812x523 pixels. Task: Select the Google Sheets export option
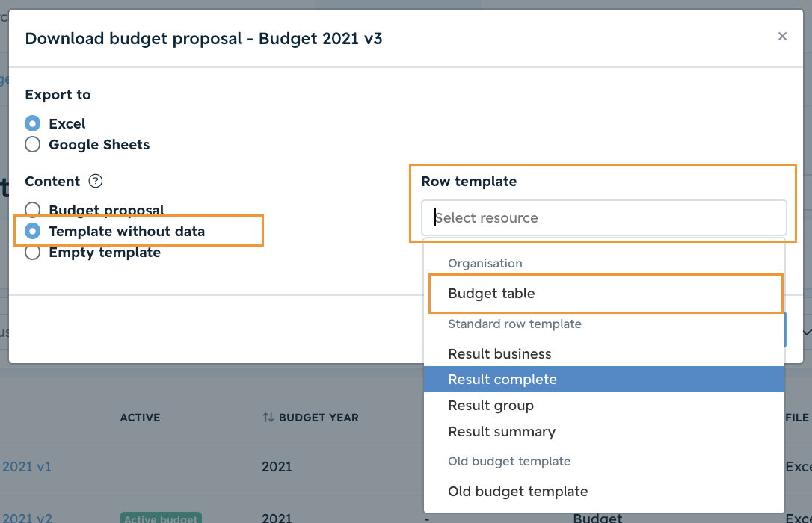(33, 144)
